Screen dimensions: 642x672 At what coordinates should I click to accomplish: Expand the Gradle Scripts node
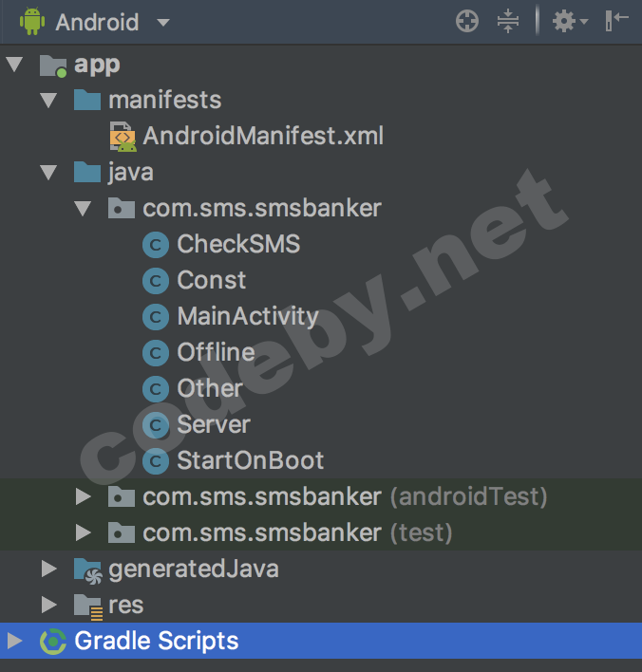point(14,641)
